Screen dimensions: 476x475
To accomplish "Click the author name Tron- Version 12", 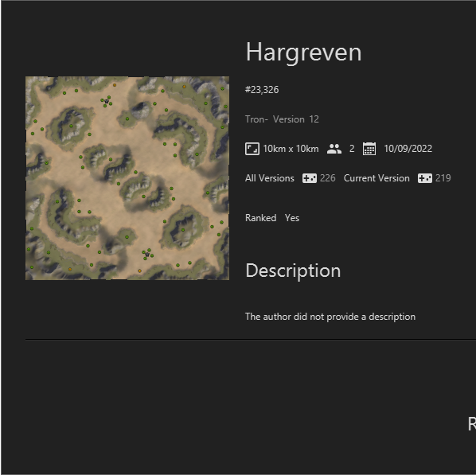I will pyautogui.click(x=282, y=119).
